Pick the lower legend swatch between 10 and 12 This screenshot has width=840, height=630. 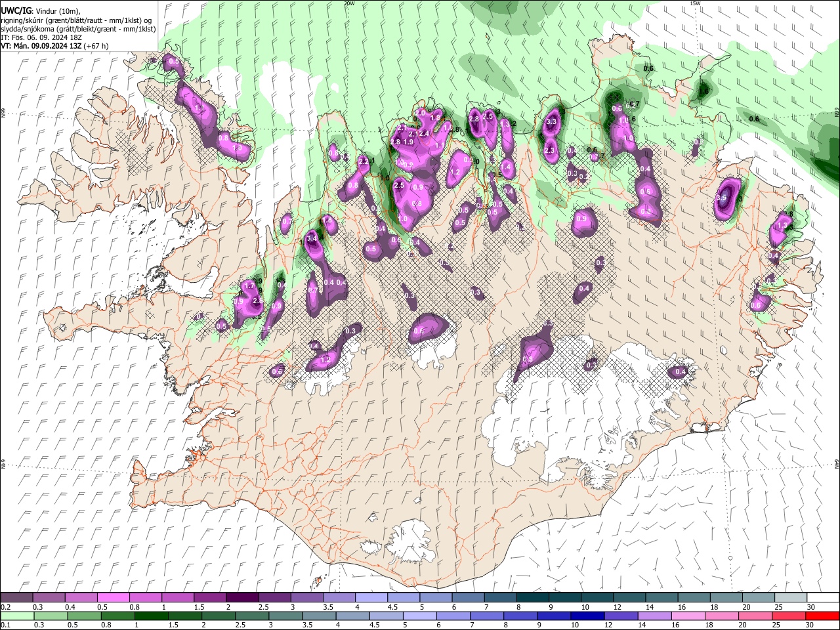[587, 616]
